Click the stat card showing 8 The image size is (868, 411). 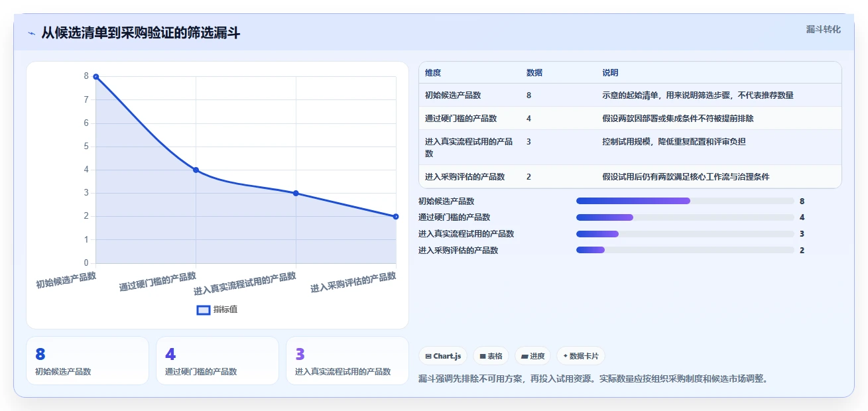[x=88, y=361]
